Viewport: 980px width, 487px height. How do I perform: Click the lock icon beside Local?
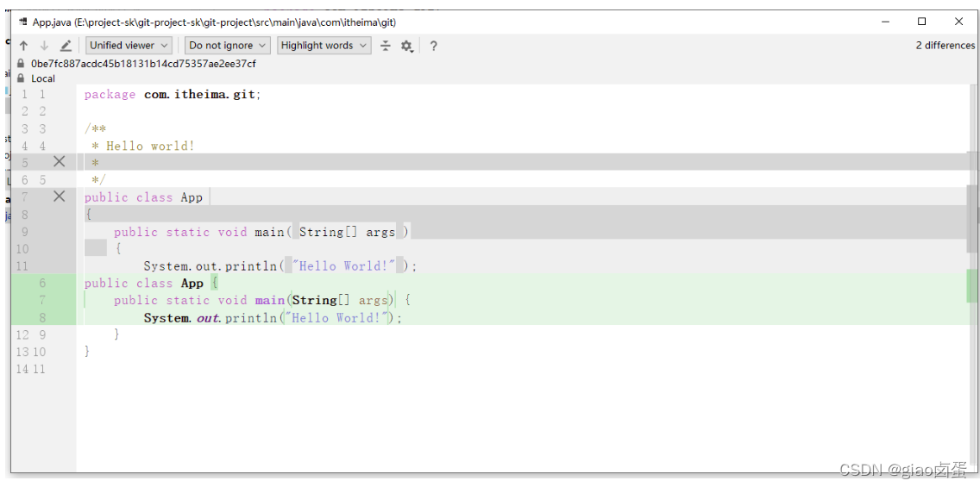[x=21, y=78]
